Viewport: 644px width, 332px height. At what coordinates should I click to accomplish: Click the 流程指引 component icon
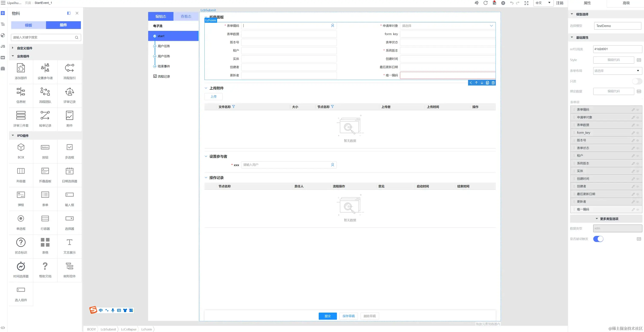(69, 68)
